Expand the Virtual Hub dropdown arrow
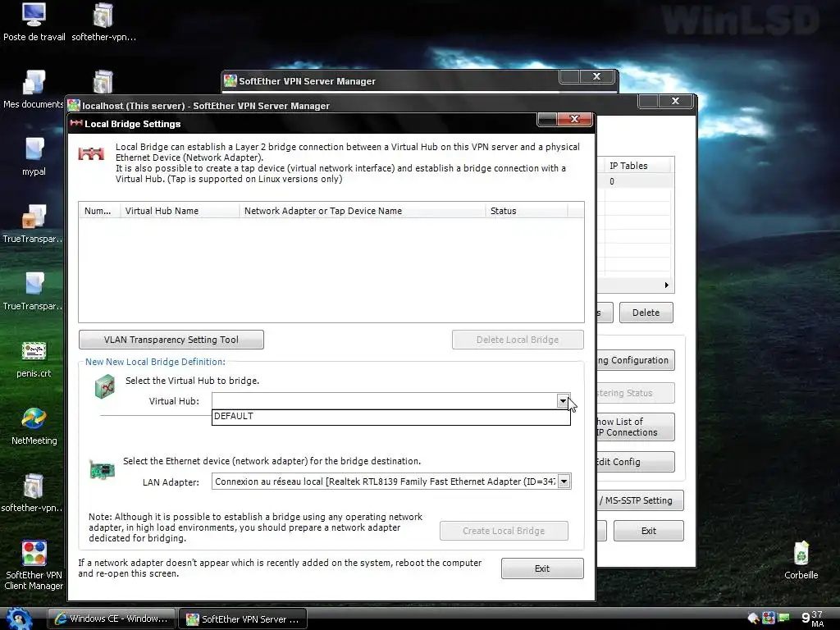Screen dimensions: 840x630 pos(563,400)
